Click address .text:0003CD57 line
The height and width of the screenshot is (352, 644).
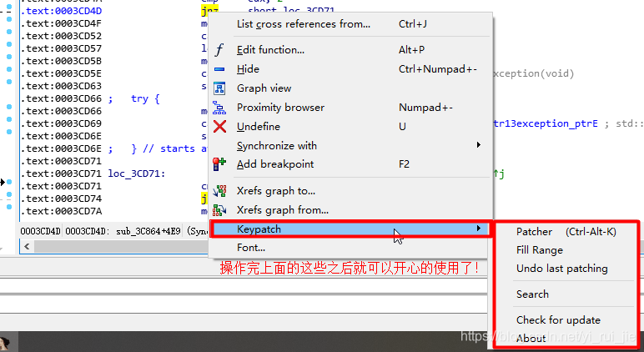coord(62,48)
